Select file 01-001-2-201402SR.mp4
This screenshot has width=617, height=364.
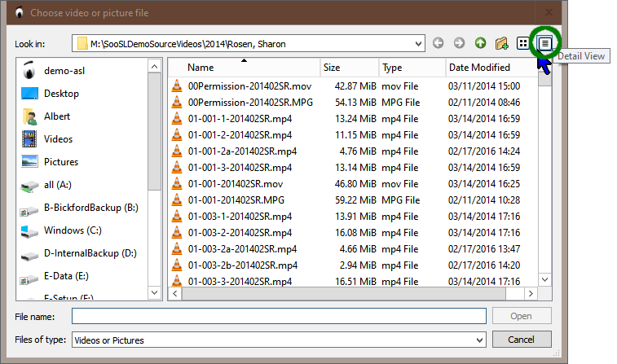240,135
